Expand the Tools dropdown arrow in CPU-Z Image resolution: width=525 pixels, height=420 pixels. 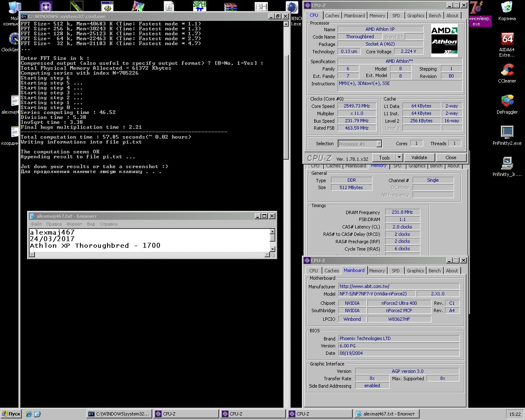(399, 157)
